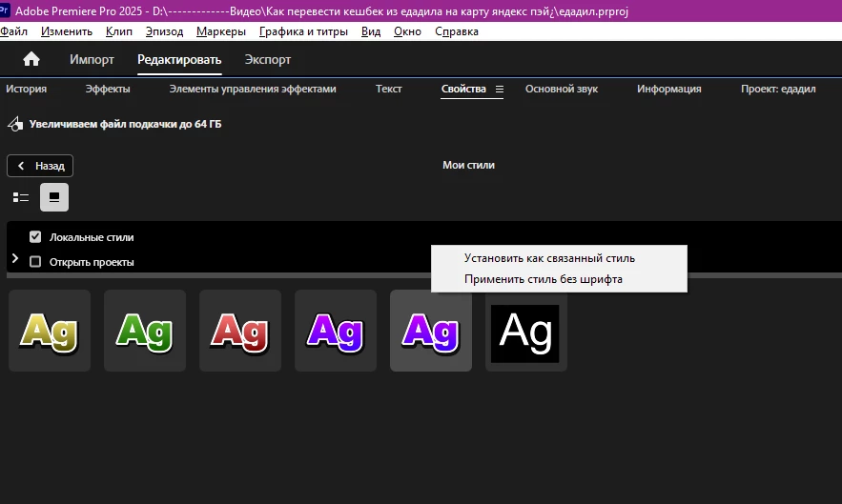
Task: Open the Маркеры menu
Action: coord(220,31)
